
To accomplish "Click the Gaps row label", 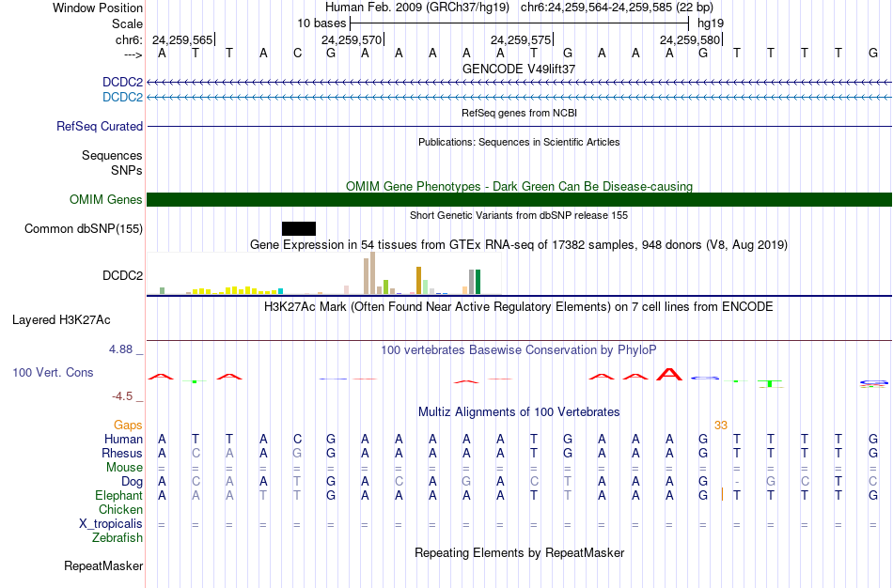I will 128,426.
